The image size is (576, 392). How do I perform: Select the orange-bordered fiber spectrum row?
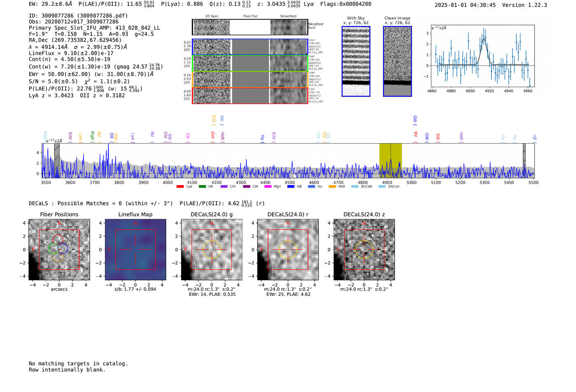[250, 79]
